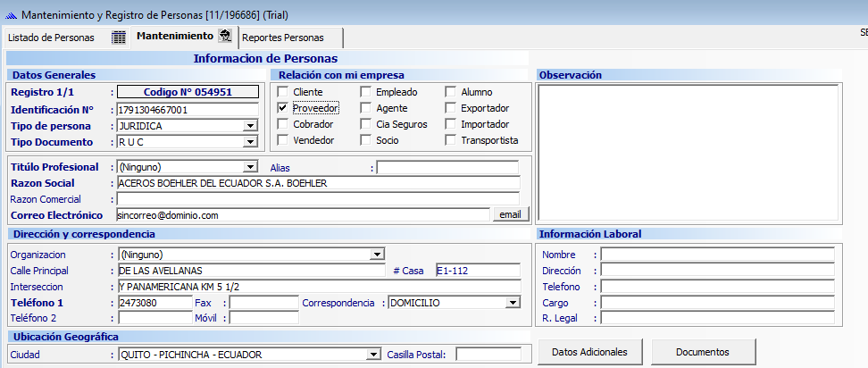Click the icon next to Mantenimiento tab

[x=226, y=37]
